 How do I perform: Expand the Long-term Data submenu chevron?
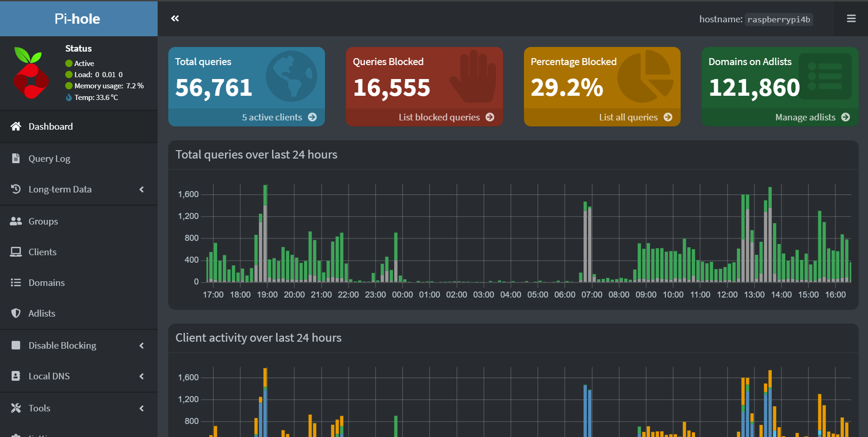(x=142, y=189)
